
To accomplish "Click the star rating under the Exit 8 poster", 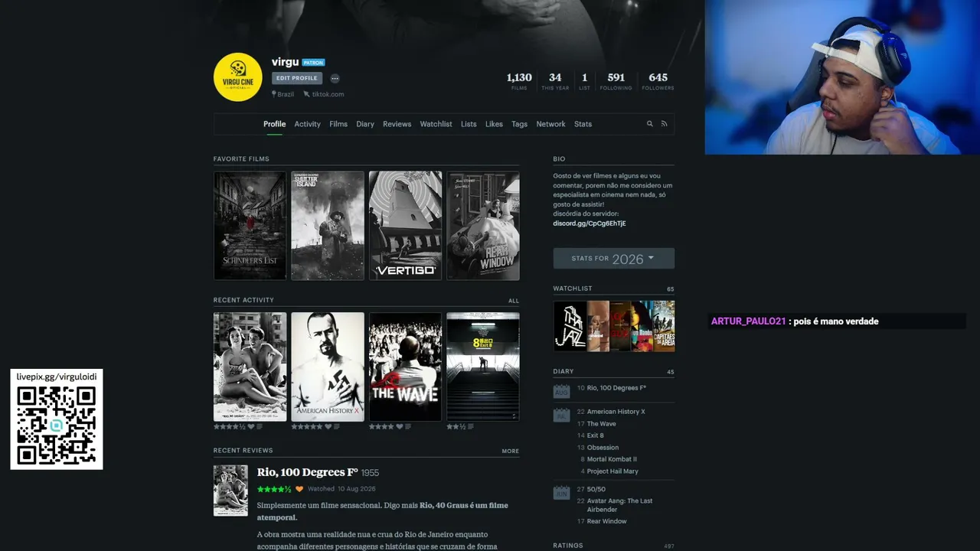I will [x=456, y=426].
